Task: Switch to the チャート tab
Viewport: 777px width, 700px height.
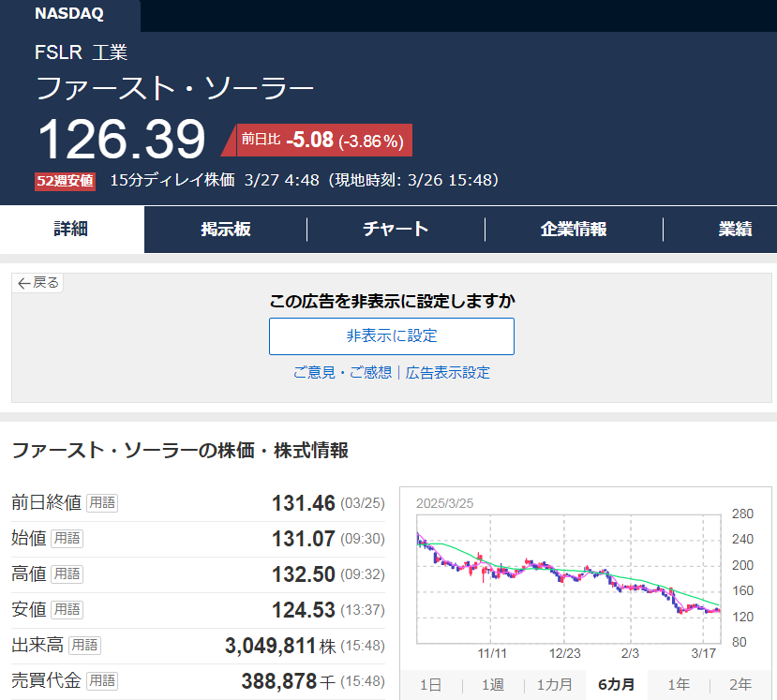Action: click(396, 230)
